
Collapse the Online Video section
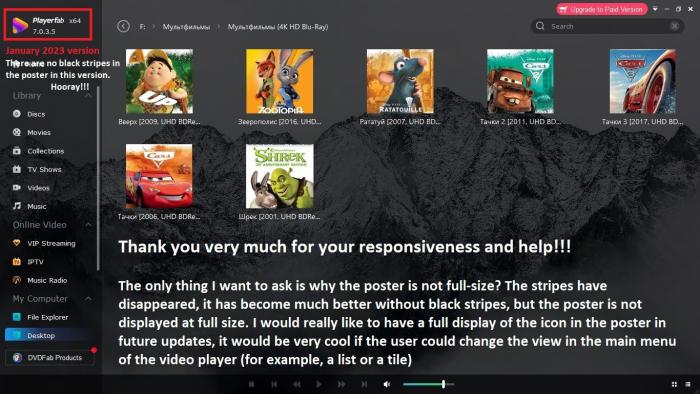tap(88, 225)
